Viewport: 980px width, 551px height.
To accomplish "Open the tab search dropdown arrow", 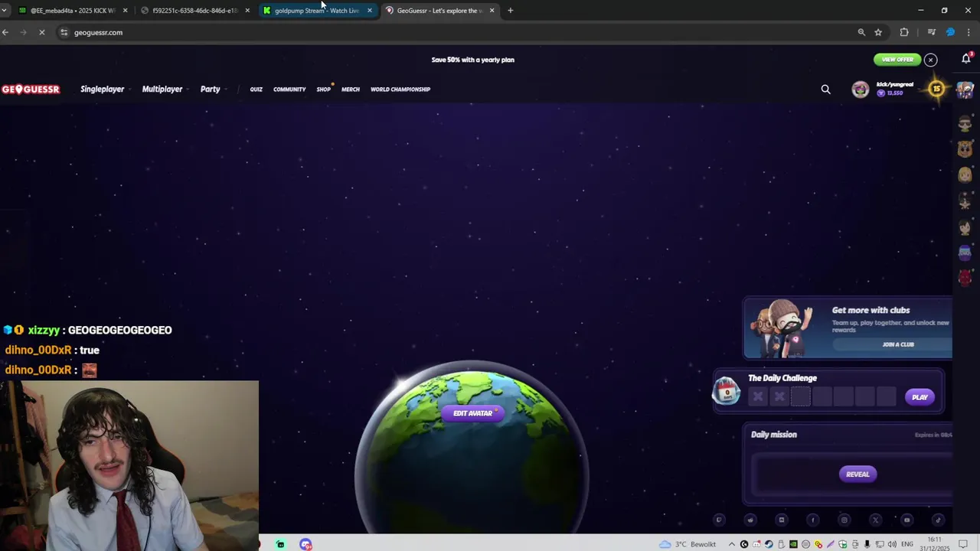I will 5,11.
